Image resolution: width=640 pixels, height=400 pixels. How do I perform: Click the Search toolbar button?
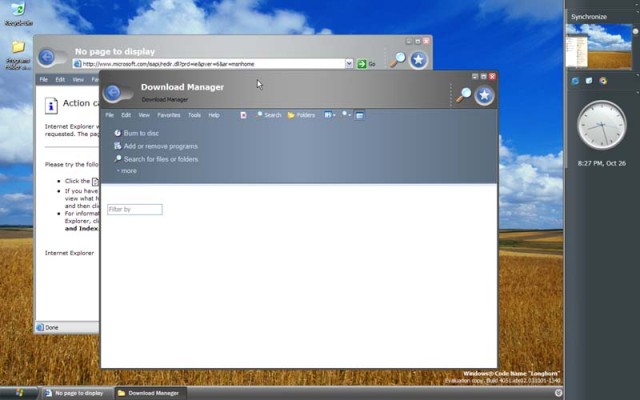(269, 115)
